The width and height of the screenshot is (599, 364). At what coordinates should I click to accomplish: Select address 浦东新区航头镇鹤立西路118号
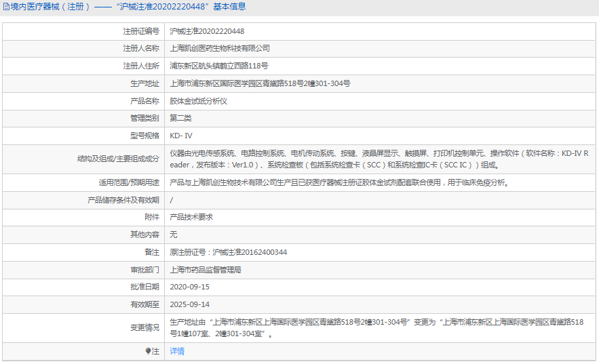[219, 66]
